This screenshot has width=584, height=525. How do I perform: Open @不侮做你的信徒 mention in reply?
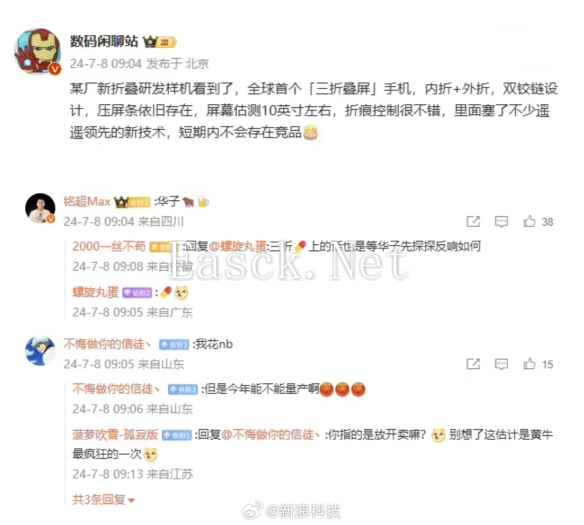click(x=271, y=434)
